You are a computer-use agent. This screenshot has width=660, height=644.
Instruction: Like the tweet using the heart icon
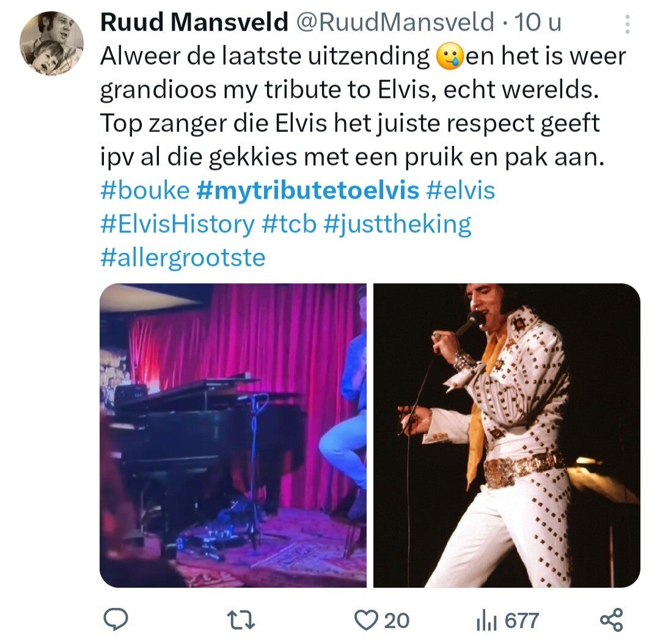coord(365,620)
